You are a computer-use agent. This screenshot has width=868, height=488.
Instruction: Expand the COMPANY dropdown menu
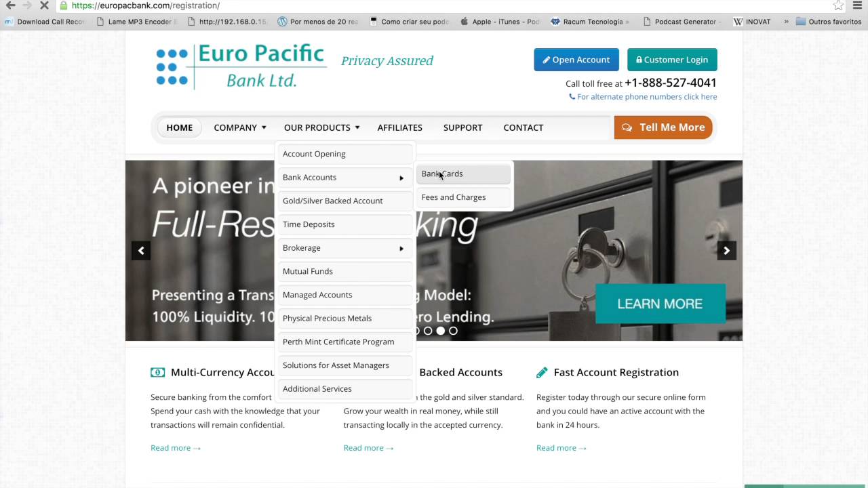(239, 127)
